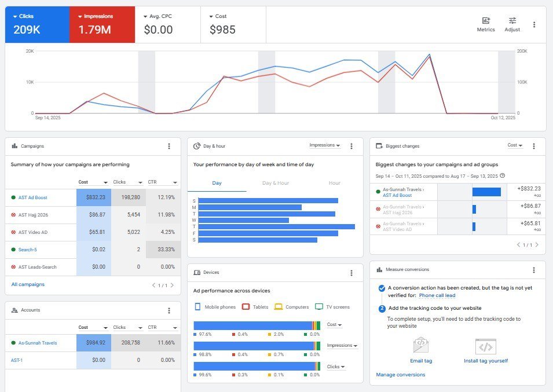Open the All campaigns link
553x392 pixels.
click(x=28, y=284)
